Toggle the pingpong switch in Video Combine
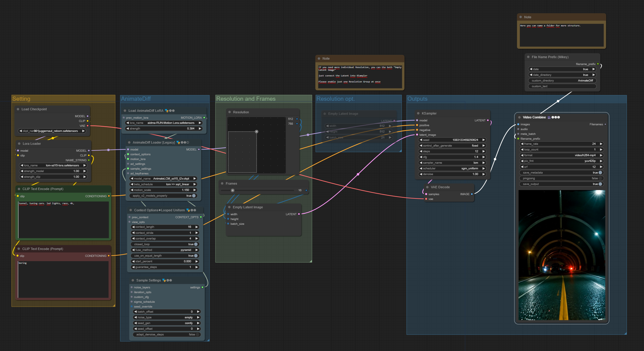 click(x=600, y=178)
